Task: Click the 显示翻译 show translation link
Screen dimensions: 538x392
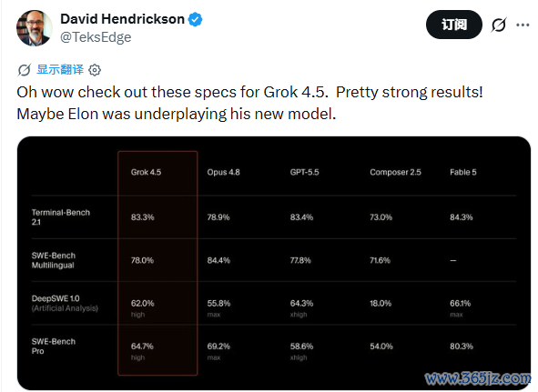Action: pos(60,70)
